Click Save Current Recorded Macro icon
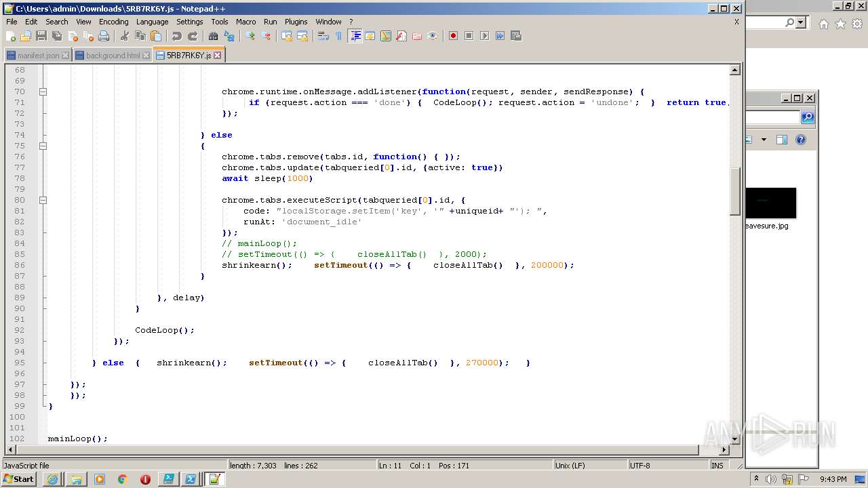Screen dimensions: 868x488 (x=516, y=36)
